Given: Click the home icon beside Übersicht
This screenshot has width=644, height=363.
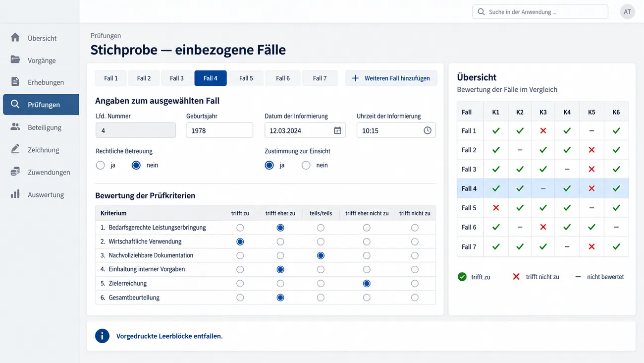Looking at the screenshot, I should [x=15, y=37].
